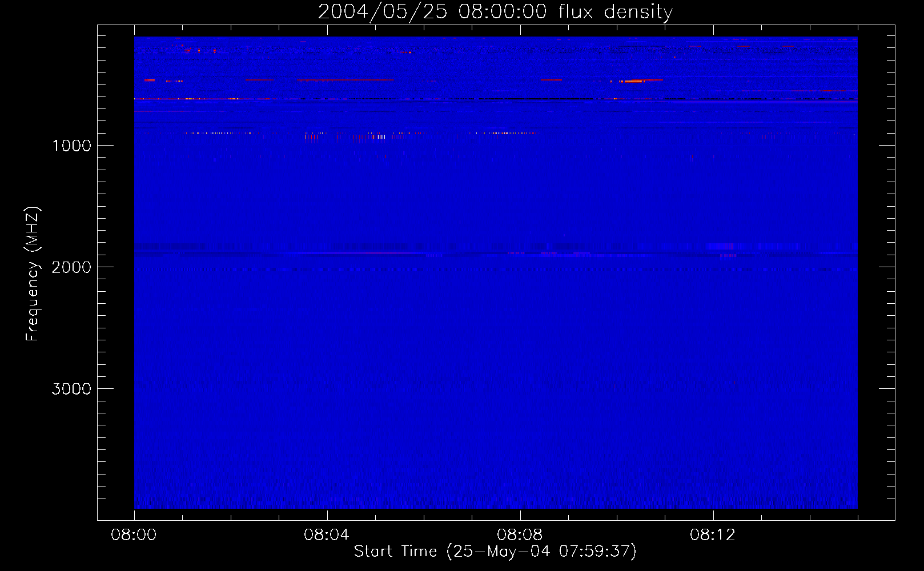
Task: Click the plot title '2004/05/25 08:00:00 flux density'
Action: coord(495,12)
